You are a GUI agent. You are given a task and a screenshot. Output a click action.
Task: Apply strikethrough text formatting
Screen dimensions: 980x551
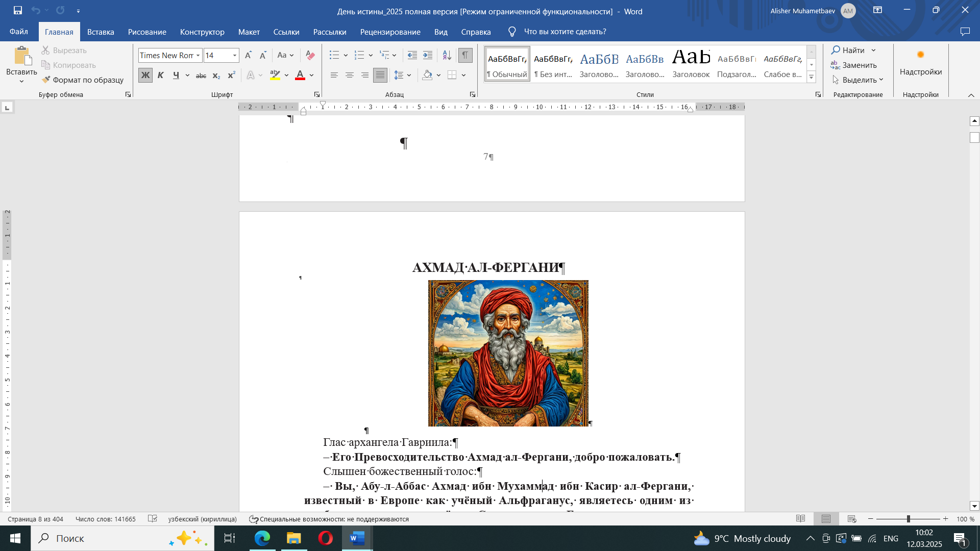tap(201, 76)
